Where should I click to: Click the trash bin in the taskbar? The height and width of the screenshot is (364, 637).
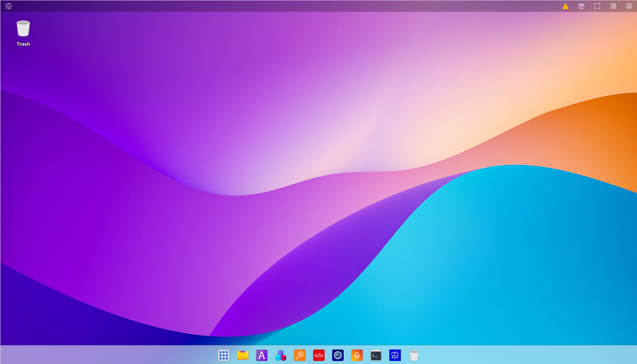[x=414, y=355]
